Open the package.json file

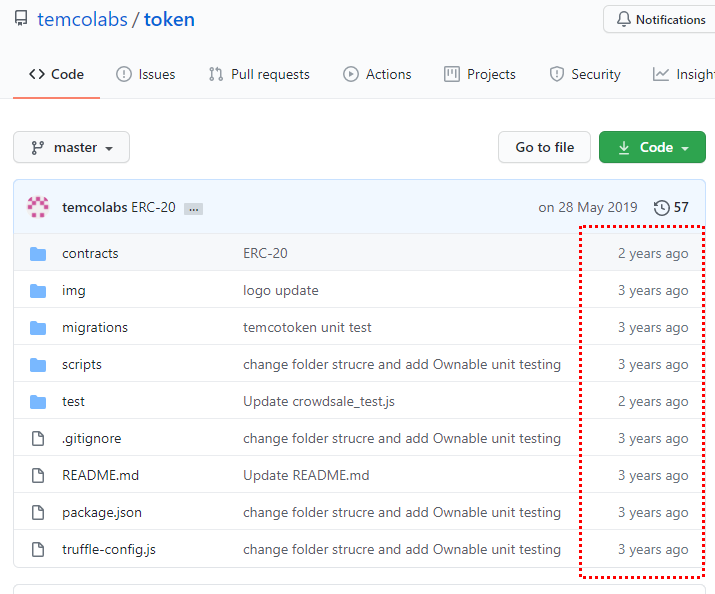pos(102,512)
